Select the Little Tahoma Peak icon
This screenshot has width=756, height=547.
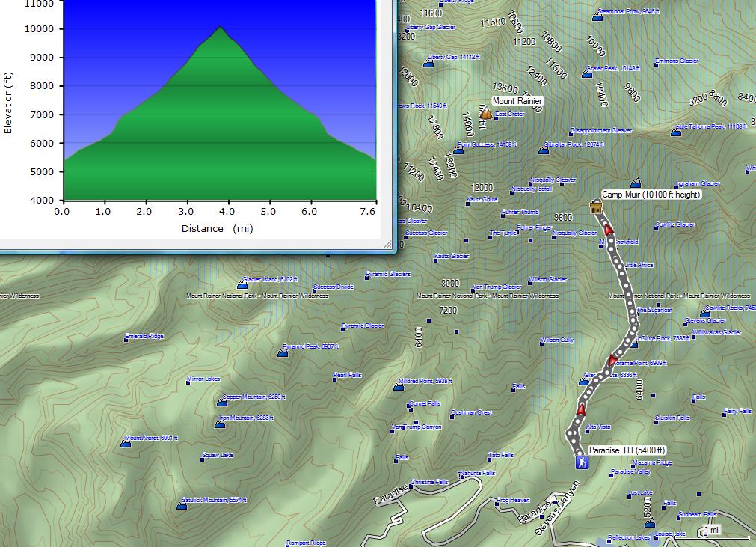tap(676, 132)
